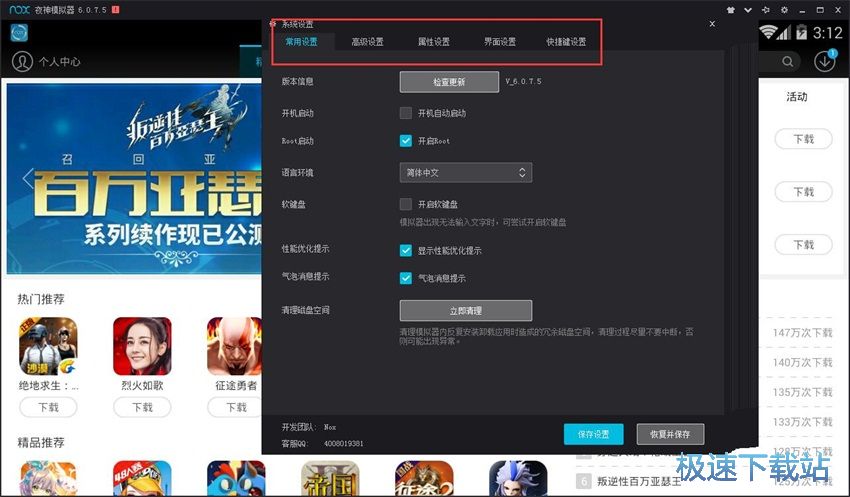The image size is (850, 497).
Task: Switch to 界面设置 tab
Action: click(500, 42)
